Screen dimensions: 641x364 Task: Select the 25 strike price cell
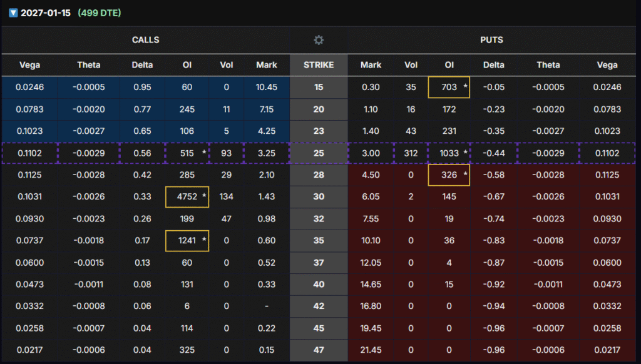(x=319, y=153)
